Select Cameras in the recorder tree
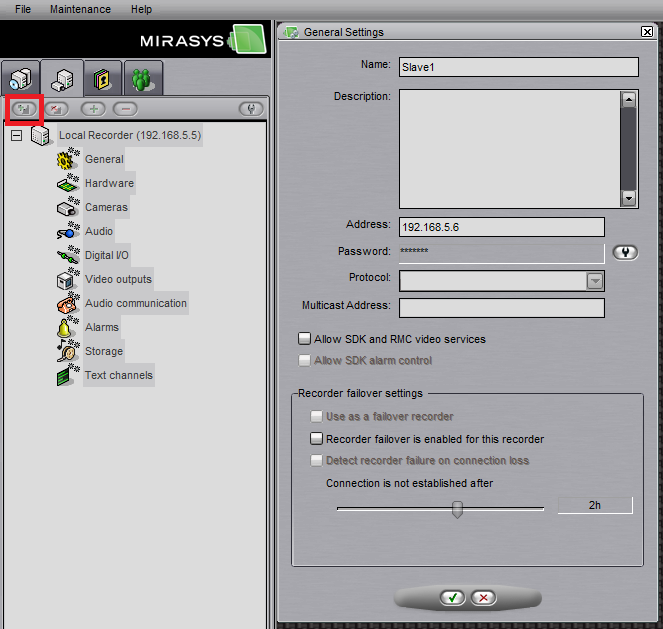This screenshot has width=663, height=629. (106, 207)
